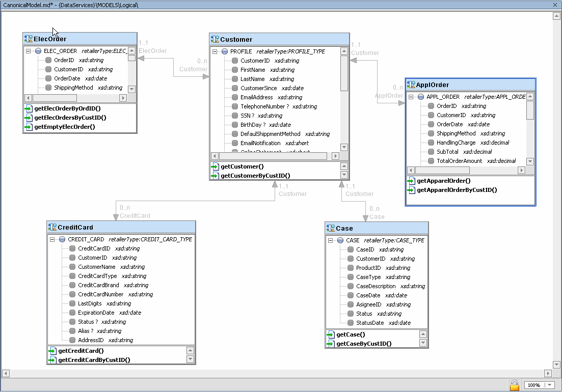Collapse the ELEC_ORDER tree node
This screenshot has width=562, height=392.
(x=28, y=50)
